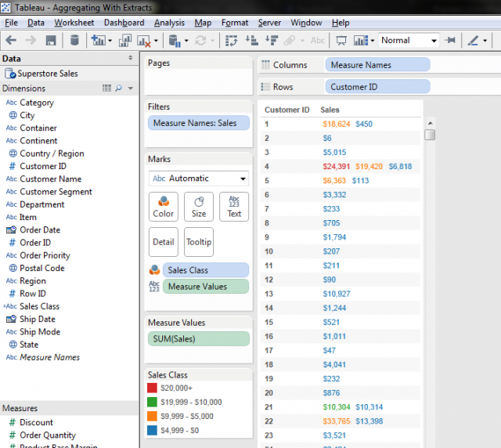Expand the Automatic mark type dropdown
Image resolution: width=501 pixels, height=448 pixels.
coord(243,179)
